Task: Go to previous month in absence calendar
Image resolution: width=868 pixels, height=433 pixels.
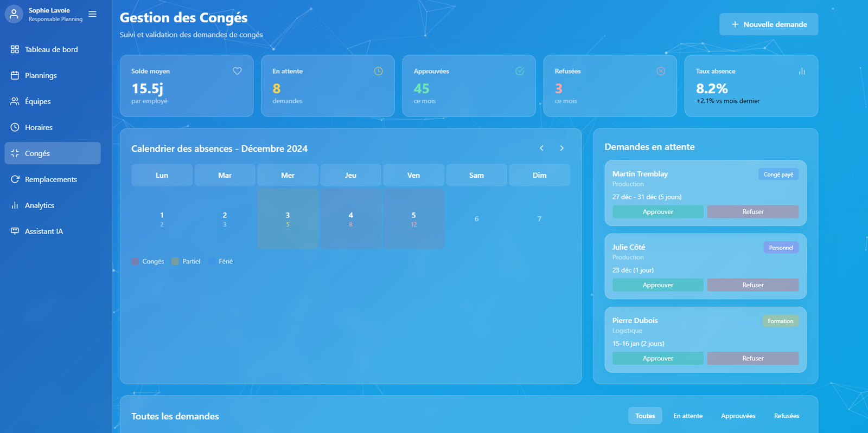Action: point(541,148)
